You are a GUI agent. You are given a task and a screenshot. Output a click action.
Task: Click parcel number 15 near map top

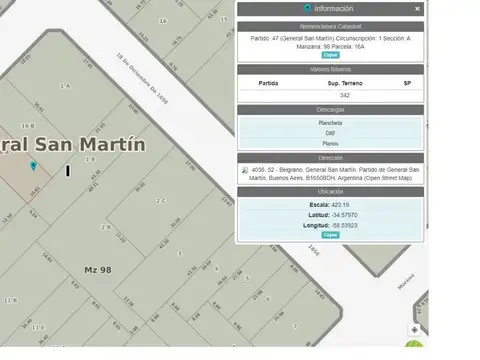coord(224,19)
